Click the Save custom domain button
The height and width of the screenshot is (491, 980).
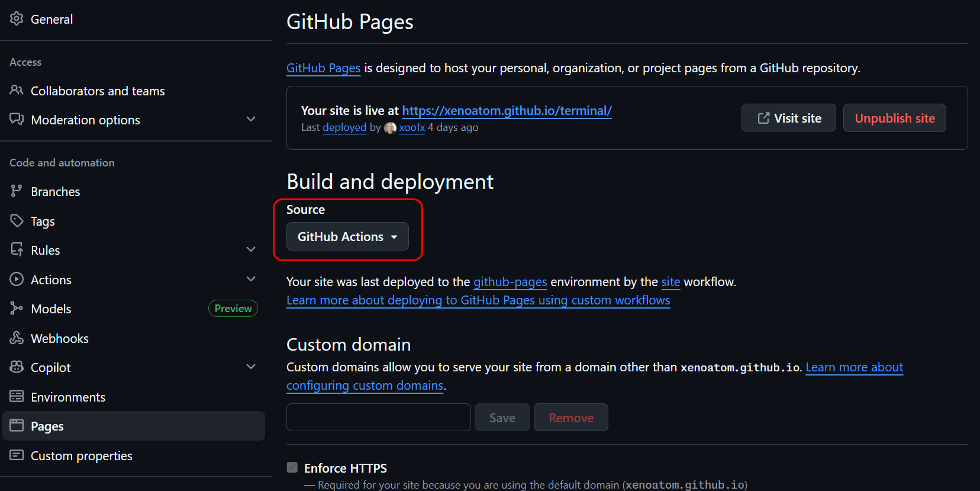(x=502, y=418)
